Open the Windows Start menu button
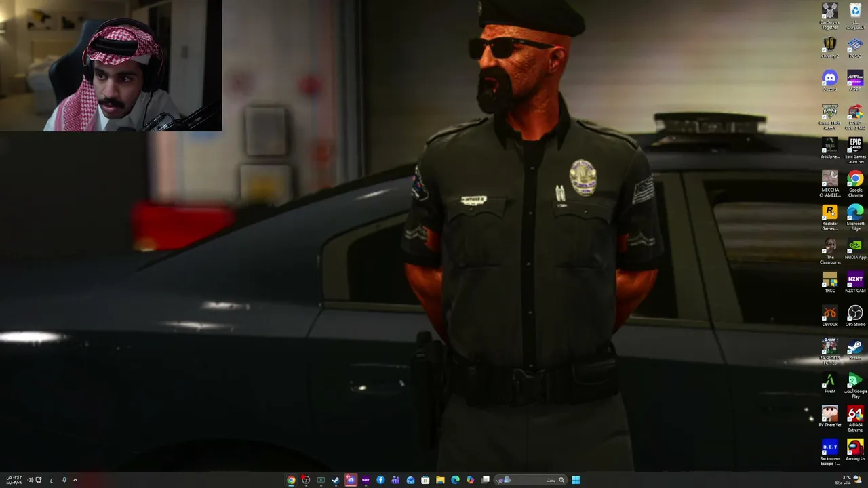 coord(576,480)
